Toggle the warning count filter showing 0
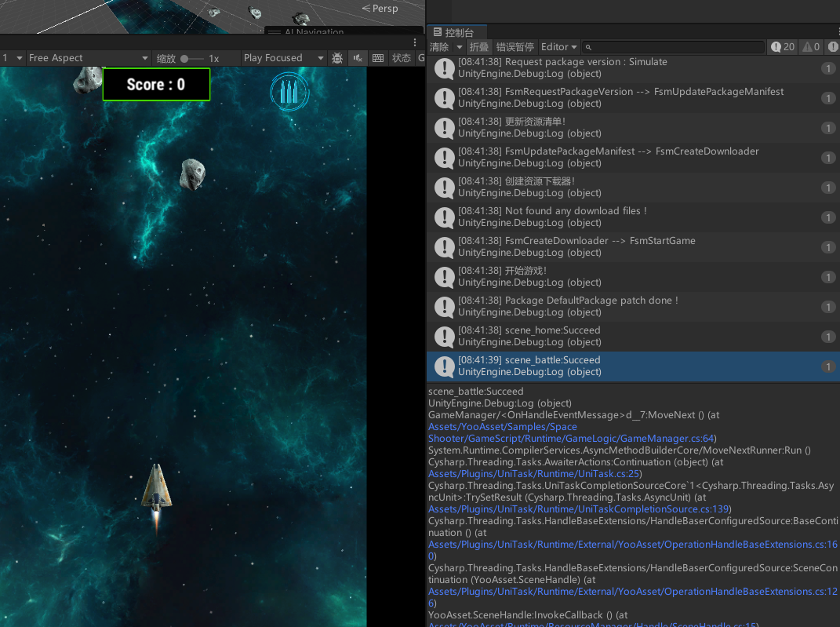This screenshot has width=840, height=627. pos(811,47)
